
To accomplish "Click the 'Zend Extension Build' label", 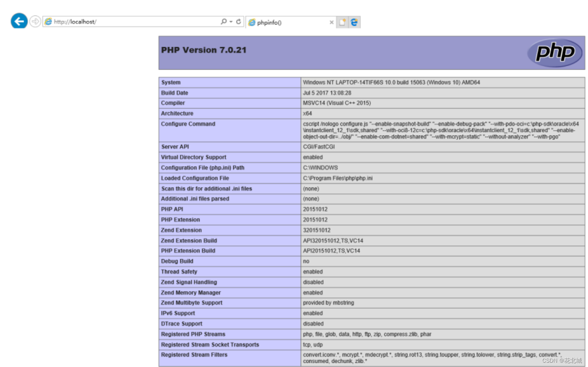I will click(189, 241).
